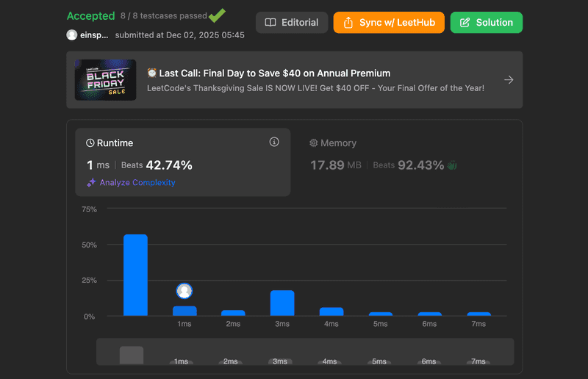Viewport: 588px width, 379px height.
Task: Click the pencil icon on Solution button
Action: 465,23
